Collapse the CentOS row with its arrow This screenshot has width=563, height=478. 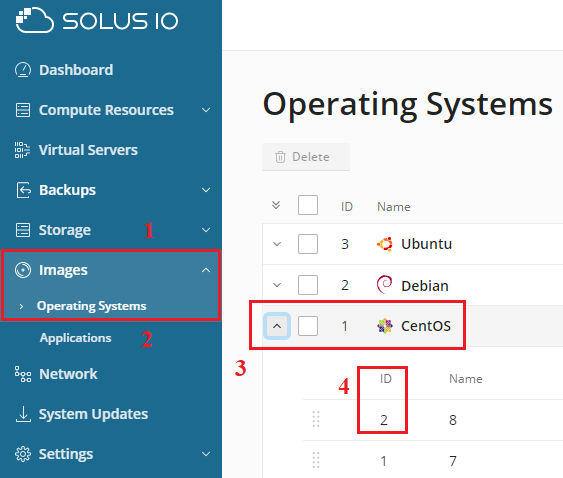[x=277, y=326]
